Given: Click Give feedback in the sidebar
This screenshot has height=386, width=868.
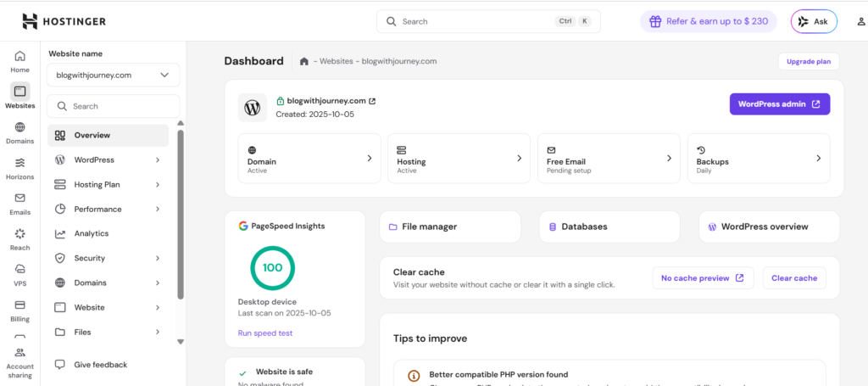Looking at the screenshot, I should [100, 365].
